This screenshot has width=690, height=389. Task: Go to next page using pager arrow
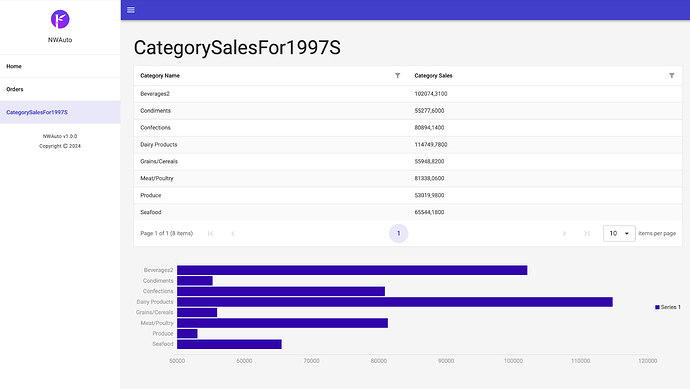pyautogui.click(x=564, y=233)
